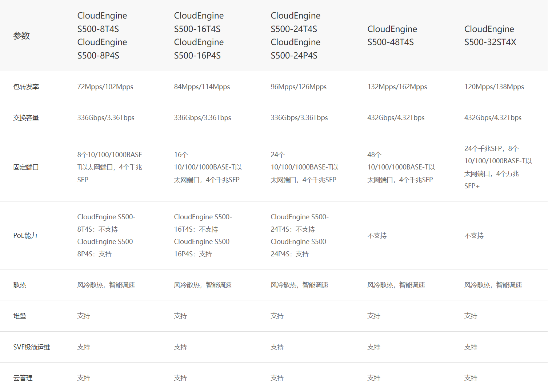Select the 120Mpps/138Mpps value

click(x=494, y=87)
